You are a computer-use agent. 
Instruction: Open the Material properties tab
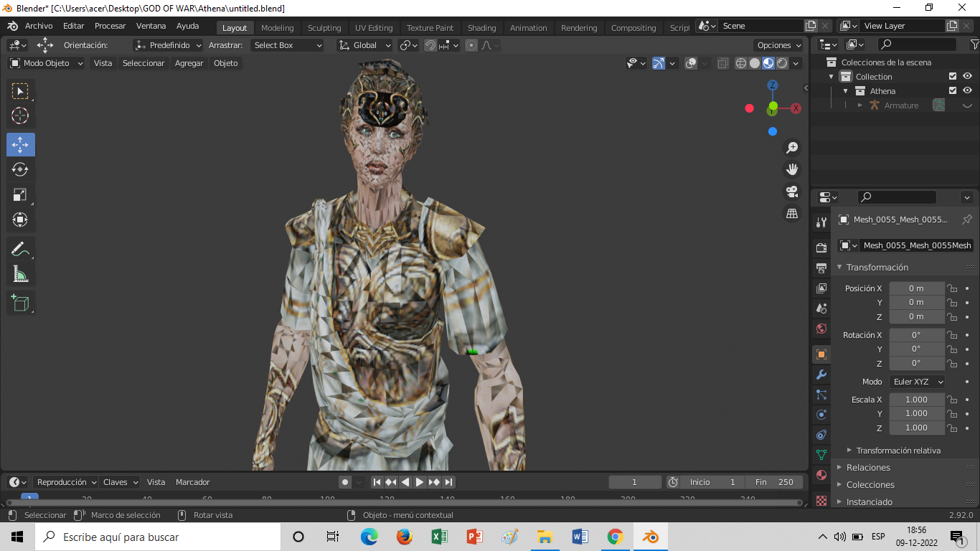821,475
